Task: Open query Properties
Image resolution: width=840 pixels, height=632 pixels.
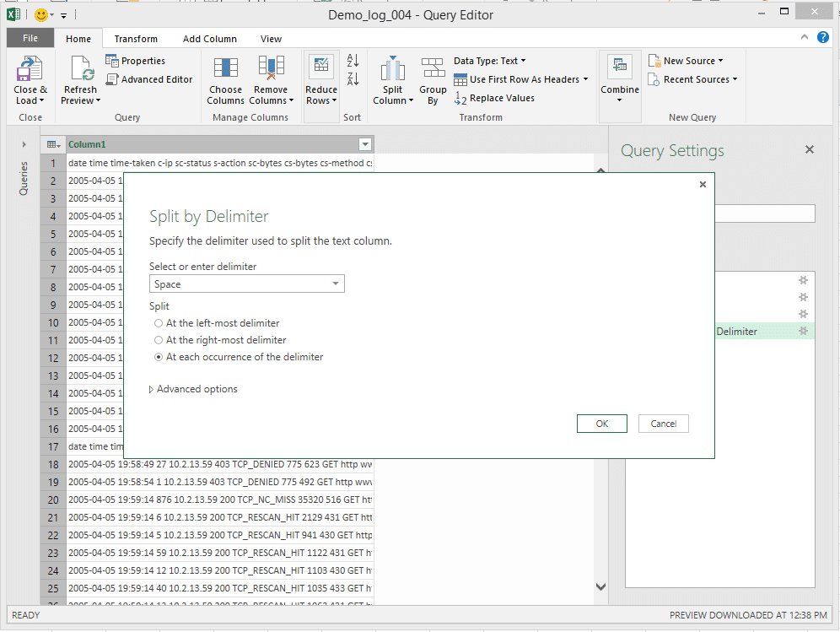Action: (x=135, y=61)
